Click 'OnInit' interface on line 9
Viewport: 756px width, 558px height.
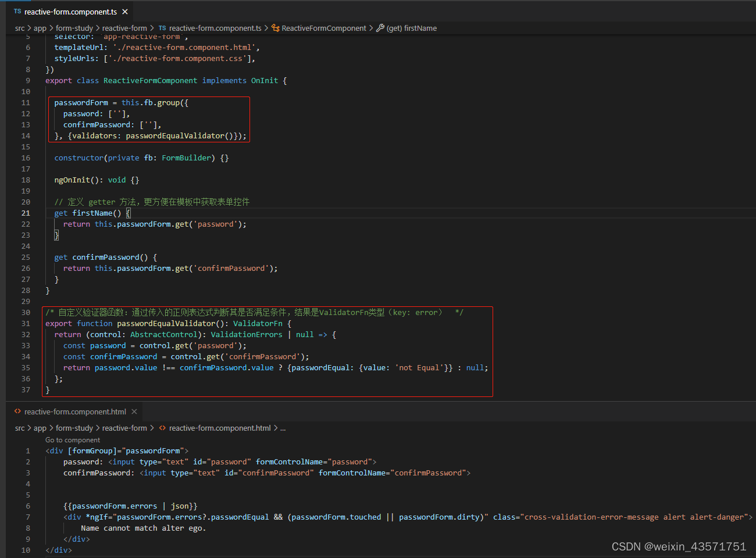click(265, 81)
